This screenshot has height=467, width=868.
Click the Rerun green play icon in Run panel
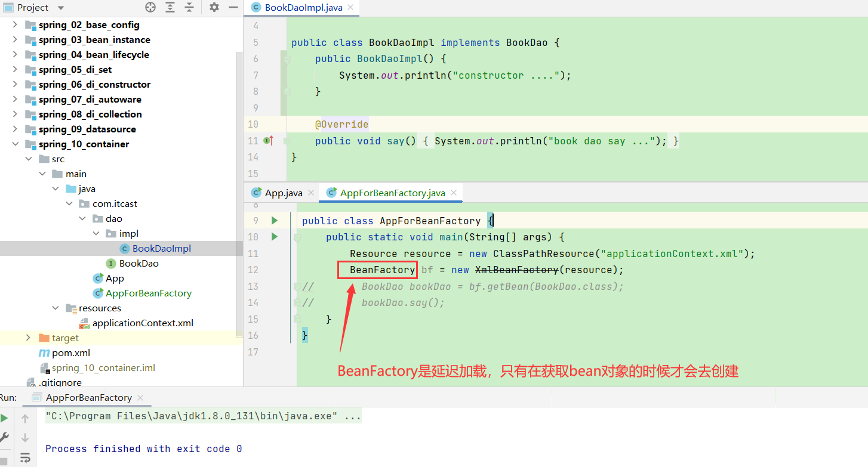click(x=5, y=418)
